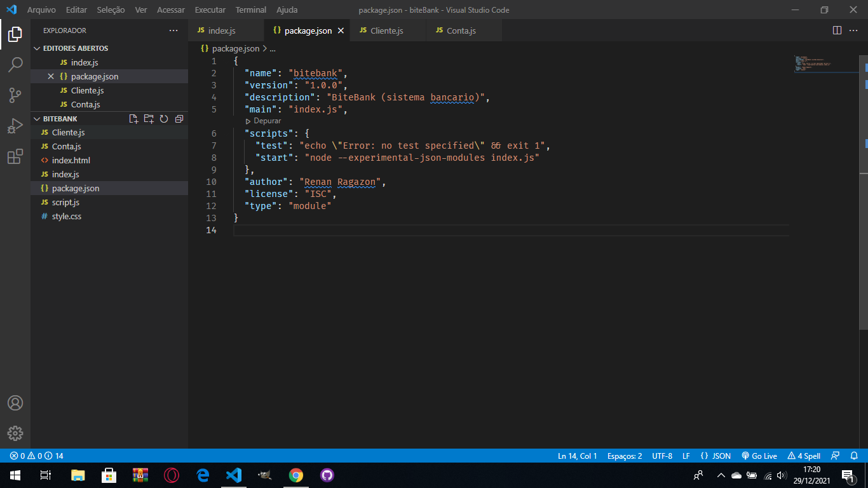Open style.css in file tree

tap(109, 216)
